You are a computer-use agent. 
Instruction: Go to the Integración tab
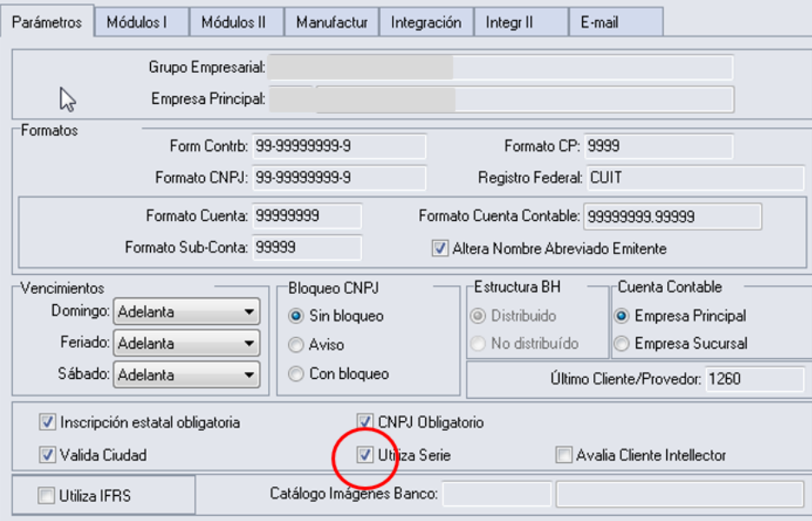click(426, 22)
